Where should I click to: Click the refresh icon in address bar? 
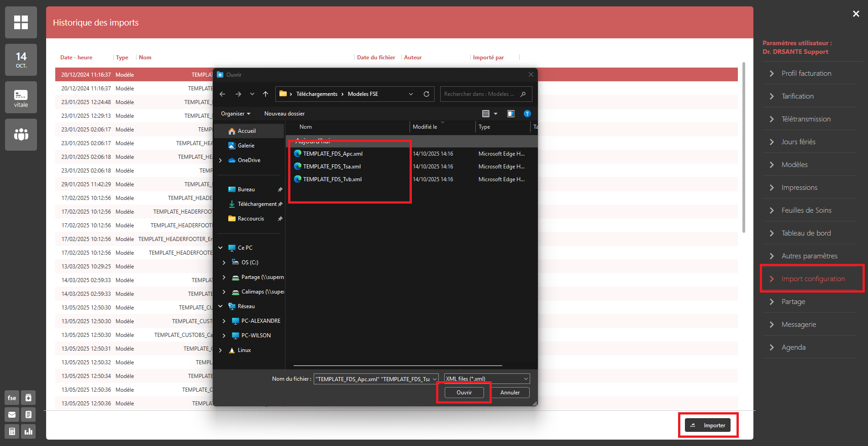pyautogui.click(x=426, y=94)
